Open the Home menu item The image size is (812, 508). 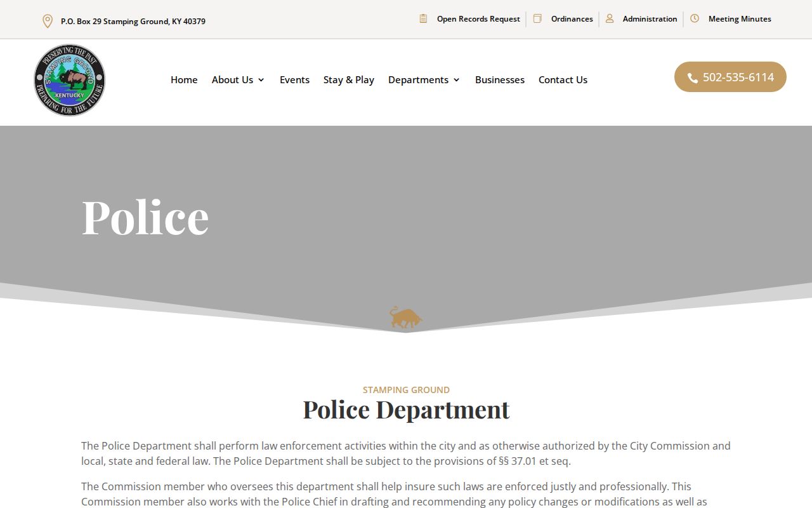click(x=184, y=79)
